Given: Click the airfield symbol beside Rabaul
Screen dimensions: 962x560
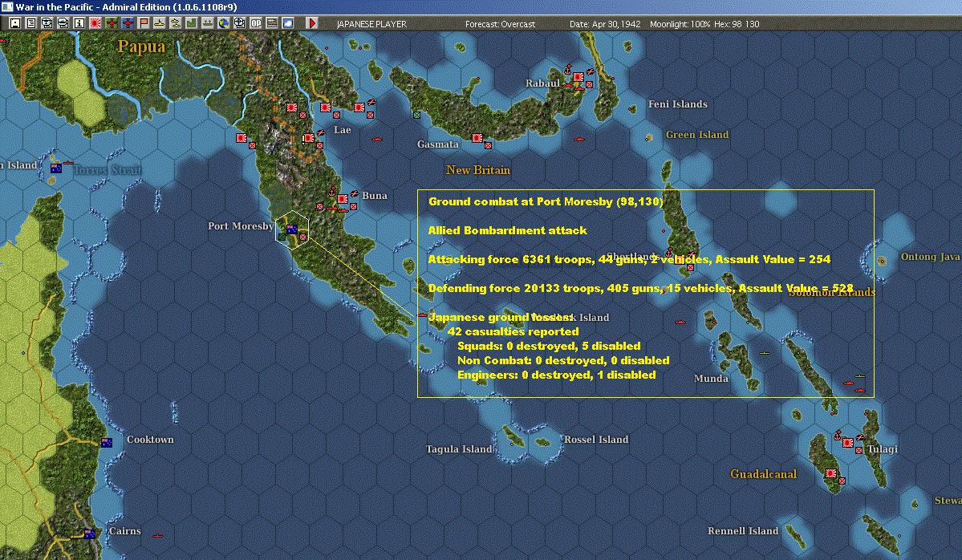Looking at the screenshot, I should click(590, 71).
